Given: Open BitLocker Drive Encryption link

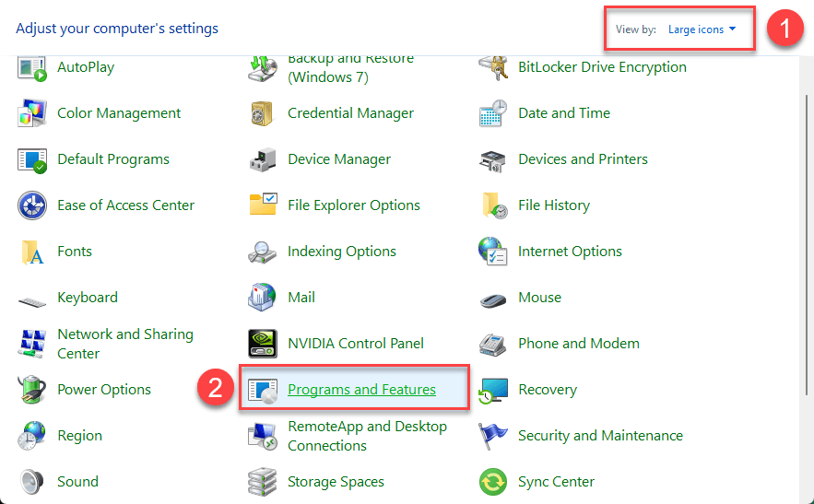Looking at the screenshot, I should click(602, 67).
